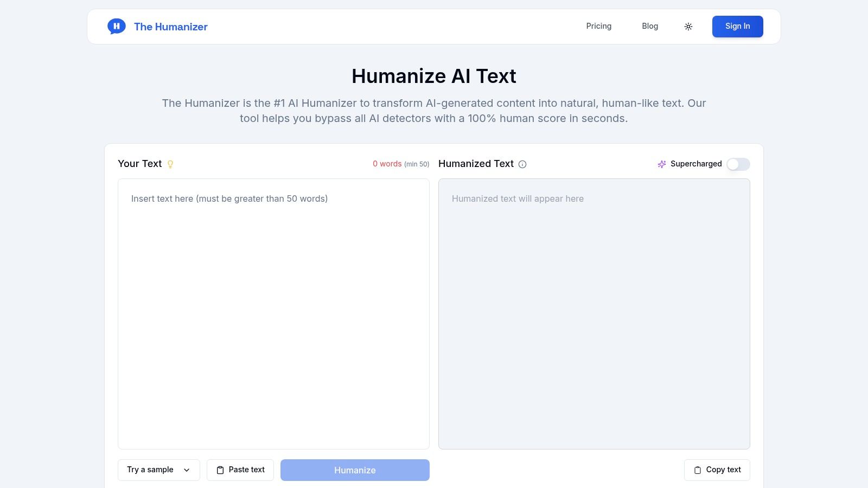Click the clipboard icon on Paste text button
Image resolution: width=868 pixels, height=488 pixels.
click(220, 470)
